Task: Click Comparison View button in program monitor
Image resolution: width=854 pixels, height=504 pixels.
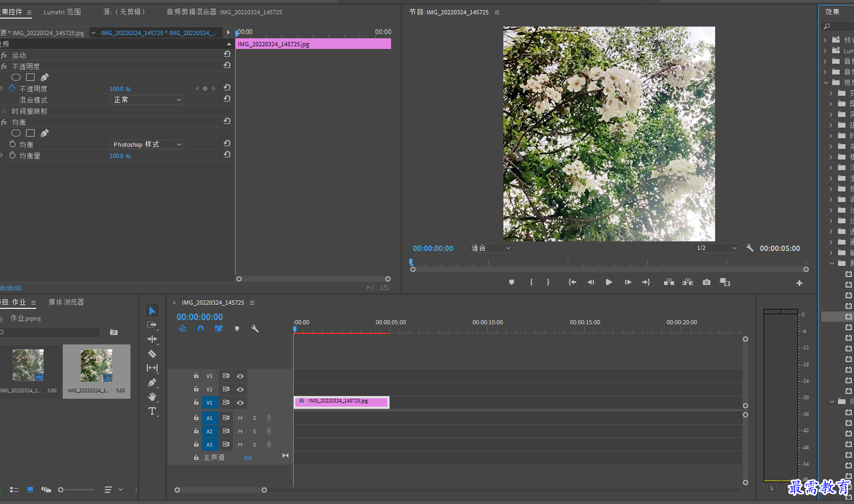Action: tap(725, 282)
